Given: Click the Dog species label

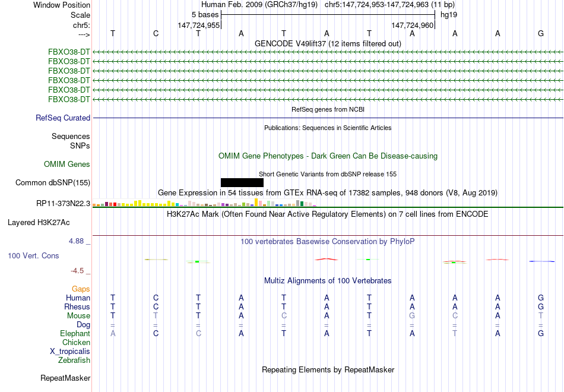Looking at the screenshot, I should pyautogui.click(x=83, y=325).
